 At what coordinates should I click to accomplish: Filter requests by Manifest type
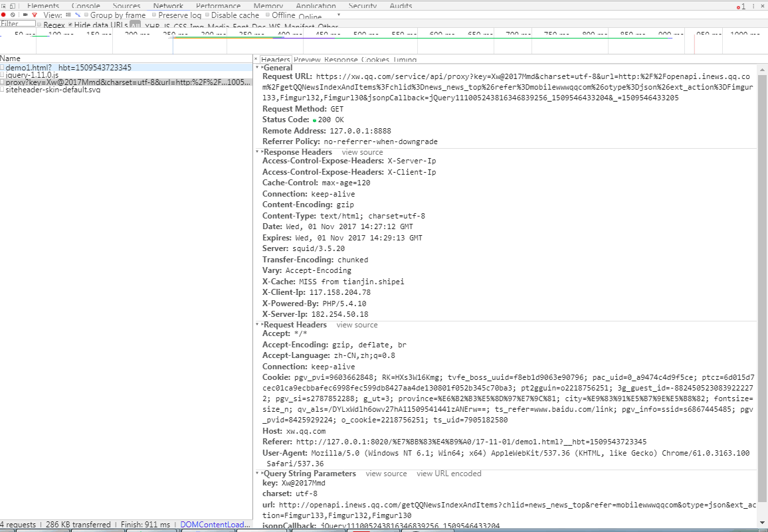coord(299,25)
